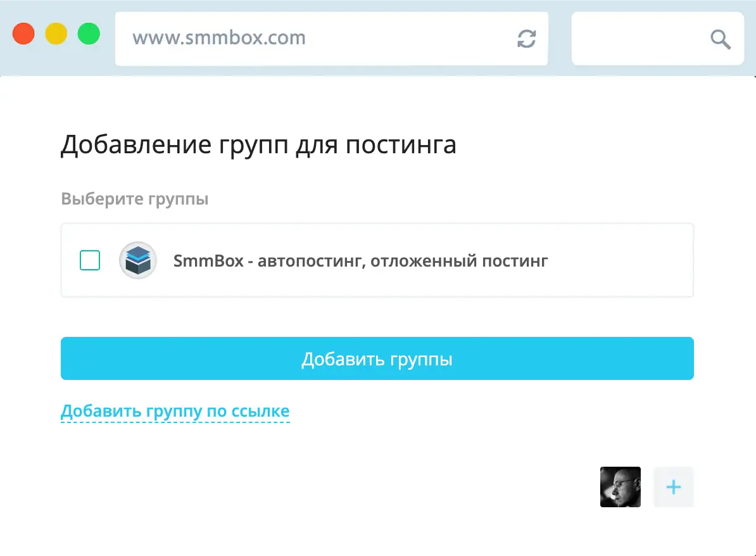756x556 pixels.
Task: Focus the www.smmbox.com address bar
Action: (331, 39)
